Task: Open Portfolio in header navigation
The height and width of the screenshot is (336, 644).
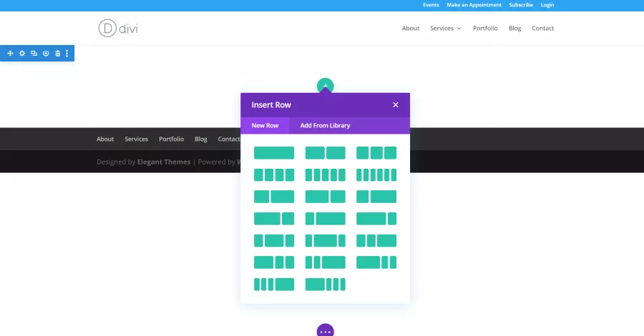Action: click(485, 29)
